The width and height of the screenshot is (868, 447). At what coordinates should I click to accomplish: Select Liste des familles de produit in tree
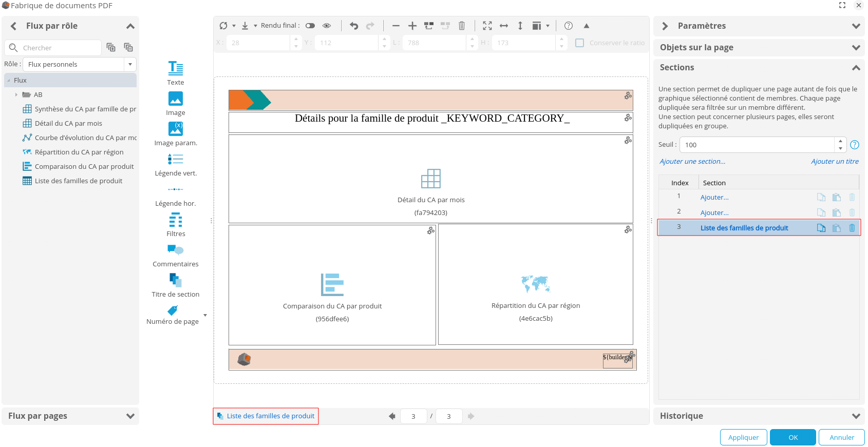click(x=72, y=181)
